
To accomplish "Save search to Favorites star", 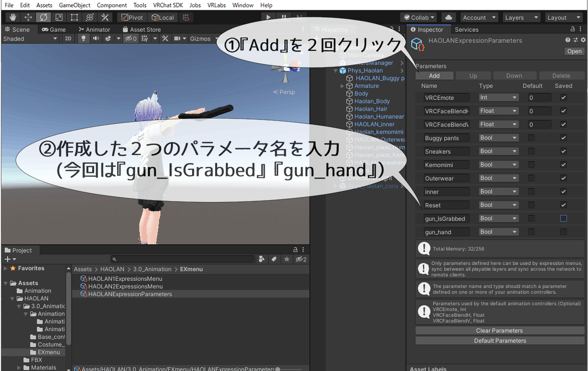I will pos(287,259).
